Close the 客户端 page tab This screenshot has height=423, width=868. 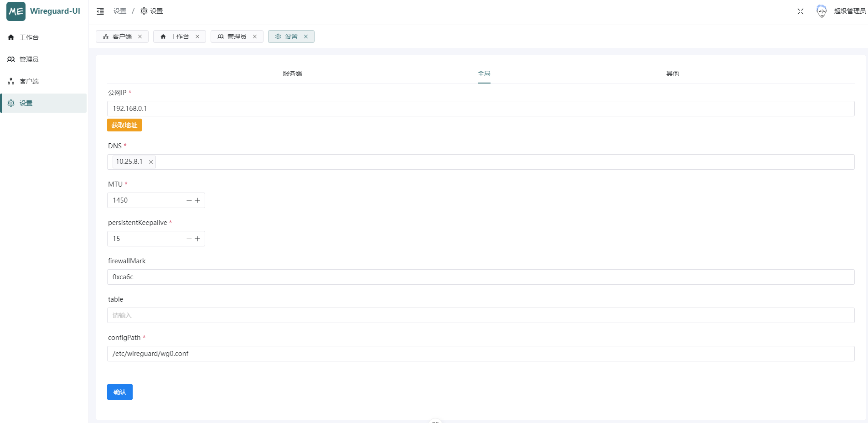point(140,37)
